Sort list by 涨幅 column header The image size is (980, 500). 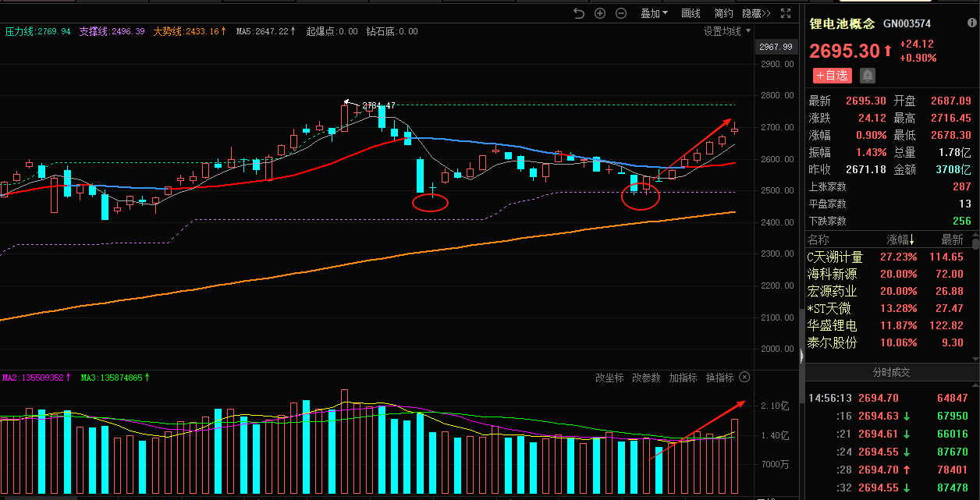[x=901, y=239]
